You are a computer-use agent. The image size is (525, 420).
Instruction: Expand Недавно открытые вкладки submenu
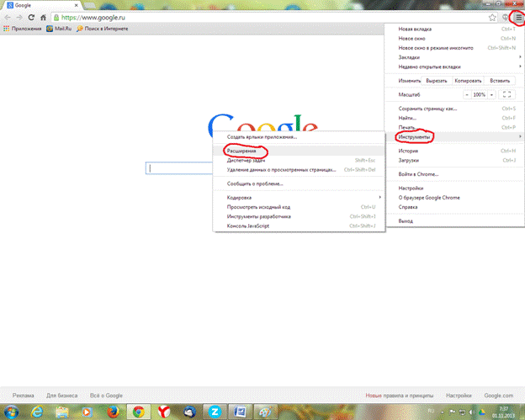point(454,66)
